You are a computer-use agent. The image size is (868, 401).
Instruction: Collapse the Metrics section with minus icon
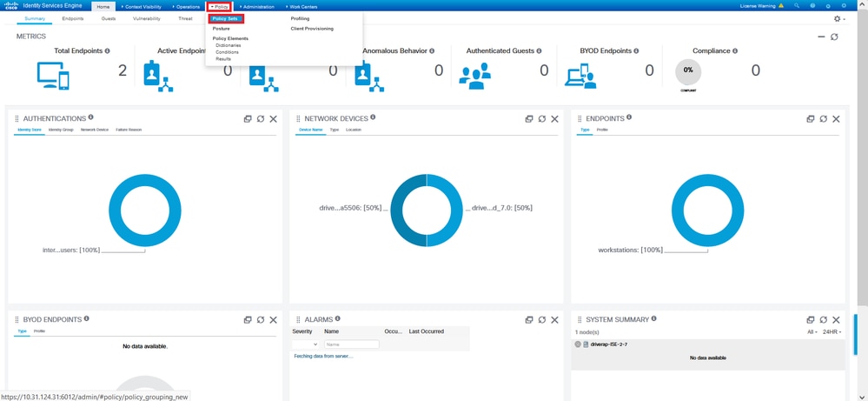coord(821,37)
